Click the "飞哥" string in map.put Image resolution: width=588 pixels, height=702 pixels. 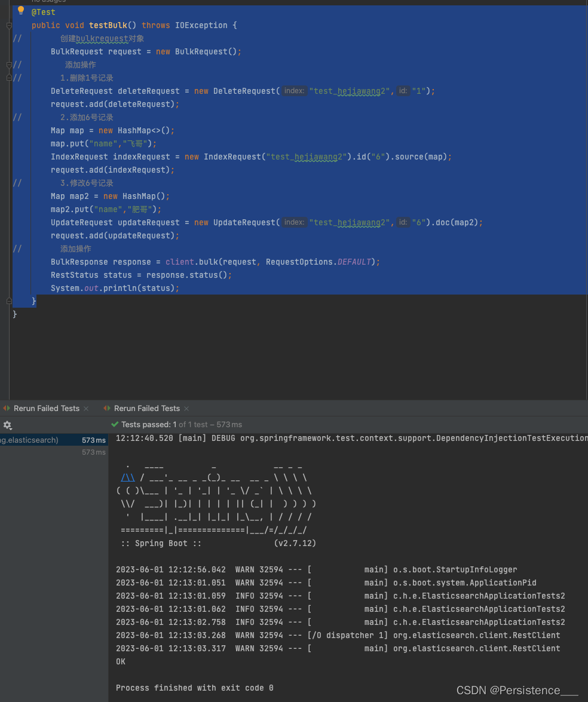135,144
